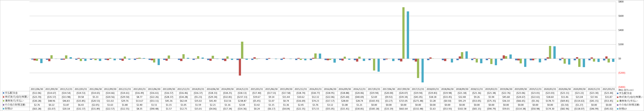Click the $9.58 cell for 2012/03/31
This screenshot has width=644, height=111.
(81, 97)
